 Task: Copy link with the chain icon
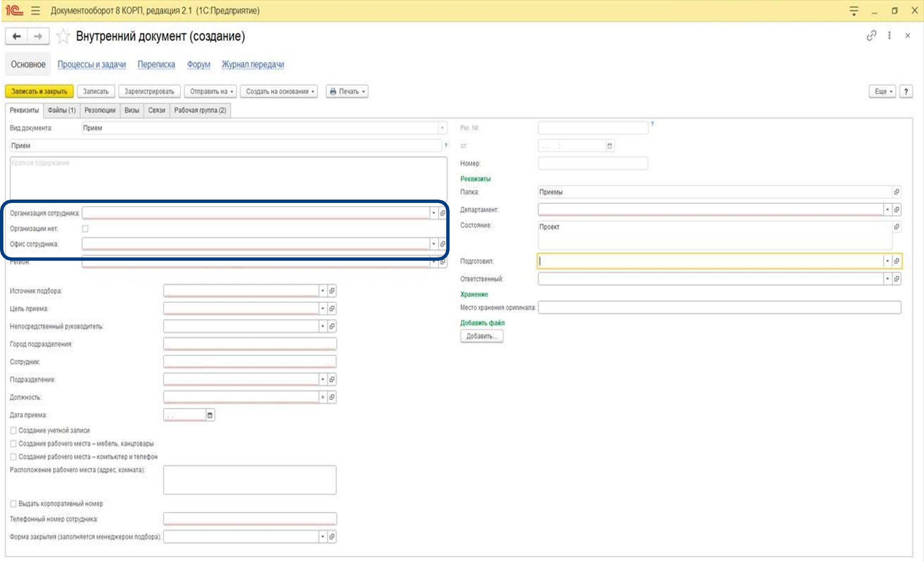[x=871, y=35]
